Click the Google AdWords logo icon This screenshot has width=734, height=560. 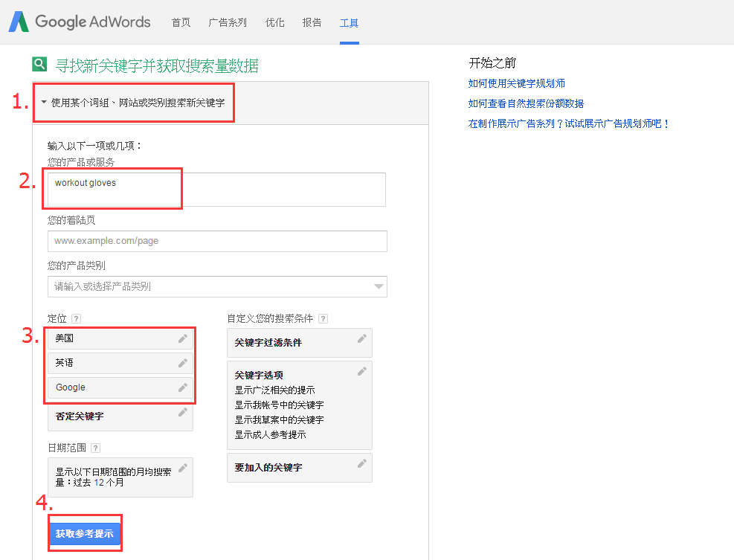tap(19, 22)
